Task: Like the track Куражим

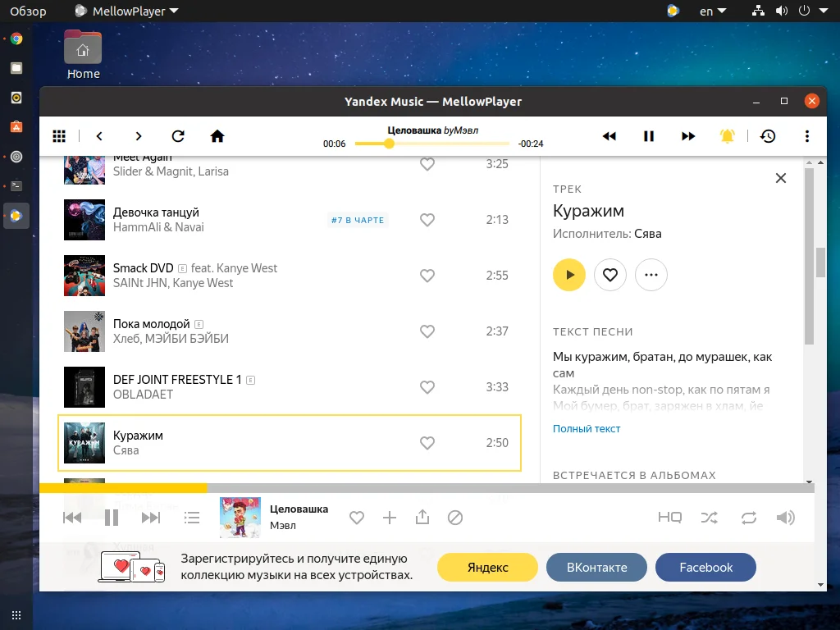Action: [x=427, y=443]
